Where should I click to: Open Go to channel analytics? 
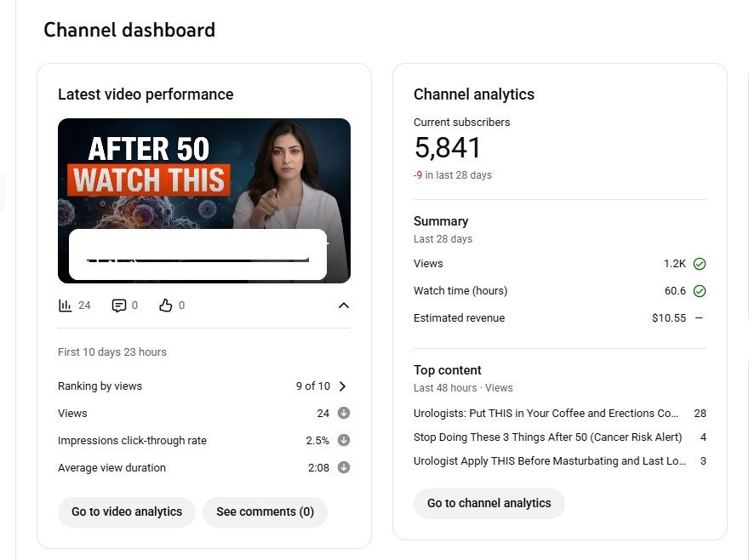[x=489, y=503]
